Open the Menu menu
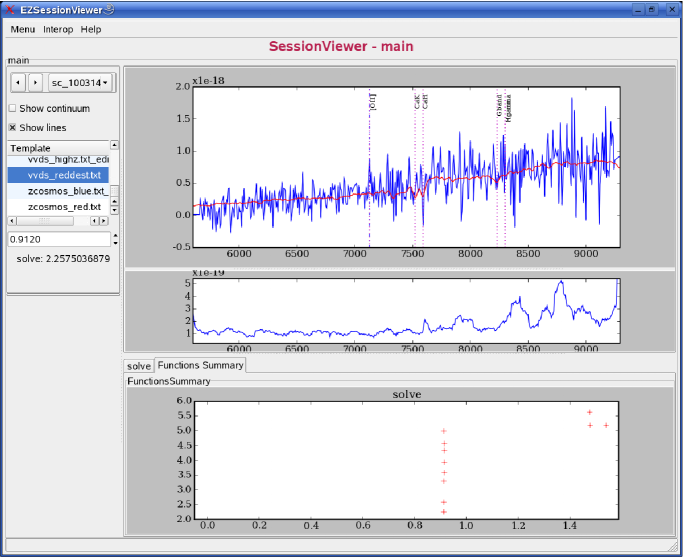 tap(22, 29)
